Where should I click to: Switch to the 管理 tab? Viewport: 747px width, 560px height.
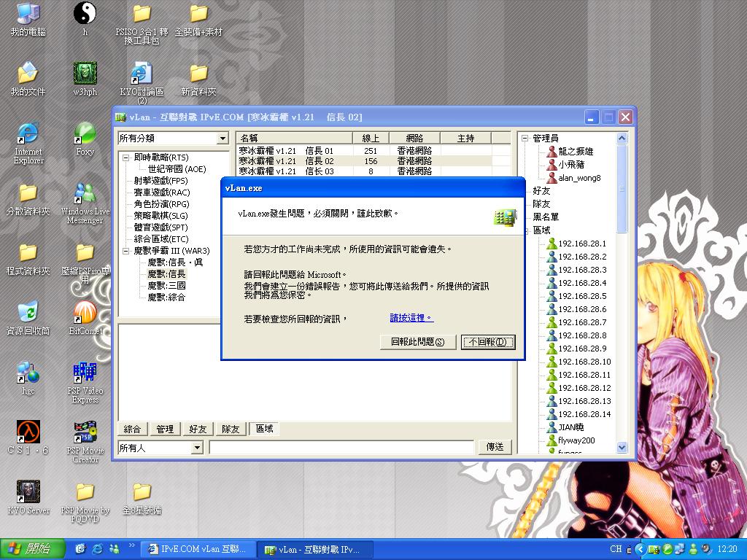point(165,429)
